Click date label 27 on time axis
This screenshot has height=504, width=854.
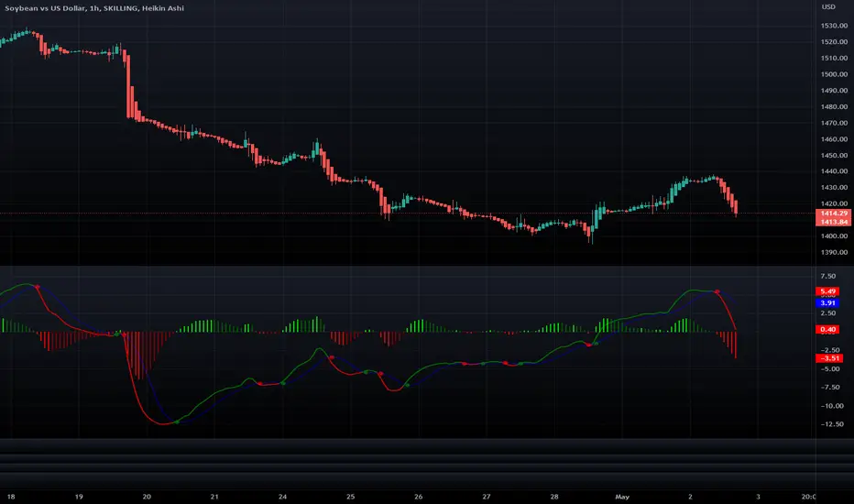[x=487, y=497]
